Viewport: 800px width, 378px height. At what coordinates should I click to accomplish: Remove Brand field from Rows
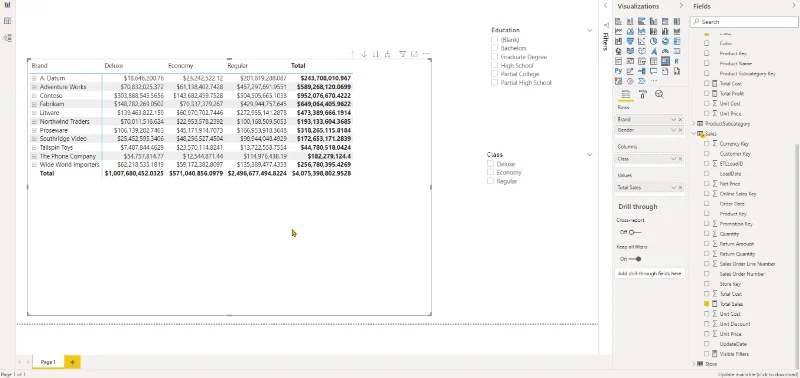pyautogui.click(x=680, y=119)
